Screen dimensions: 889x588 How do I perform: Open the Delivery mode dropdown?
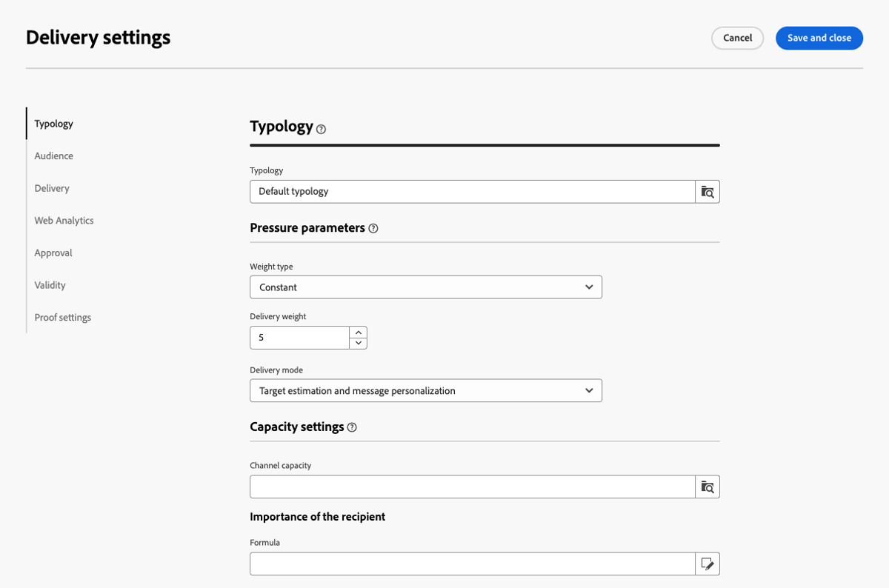tap(590, 390)
